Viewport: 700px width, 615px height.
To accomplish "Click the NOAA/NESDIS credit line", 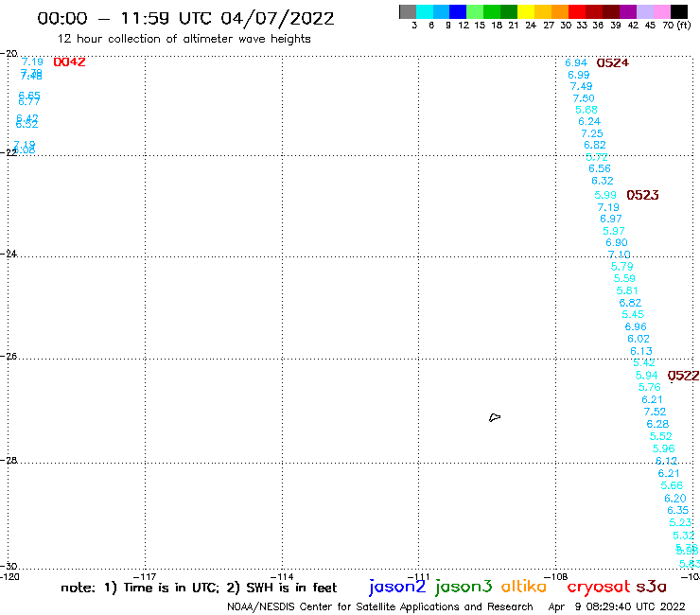I will click(380, 607).
